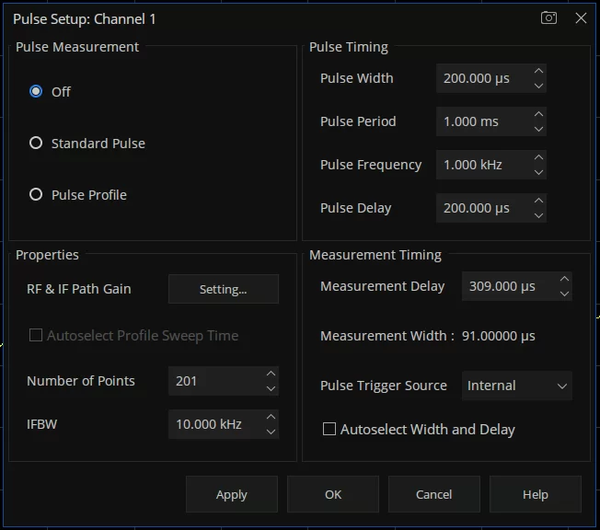Close the Pulse Setup dialog window
Image resolution: width=600 pixels, height=530 pixels.
tap(580, 18)
